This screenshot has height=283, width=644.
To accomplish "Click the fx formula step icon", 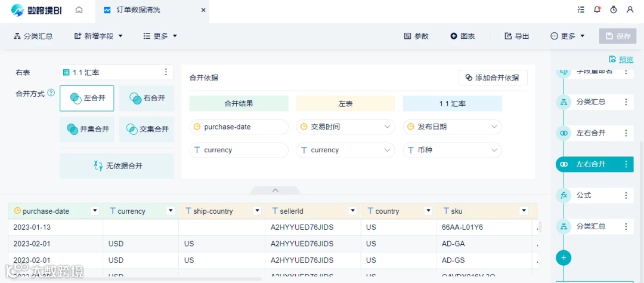I will pyautogui.click(x=564, y=195).
